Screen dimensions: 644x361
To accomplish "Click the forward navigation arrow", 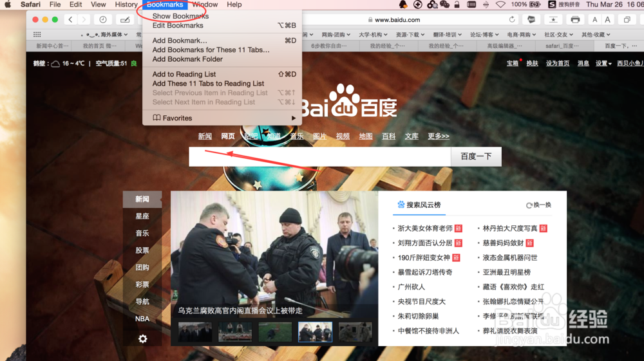I will 84,20.
